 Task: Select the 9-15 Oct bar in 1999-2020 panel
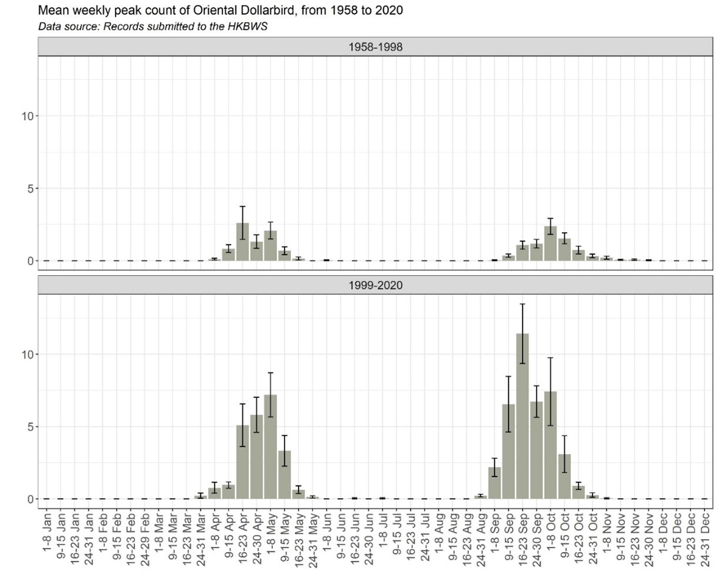click(565, 477)
